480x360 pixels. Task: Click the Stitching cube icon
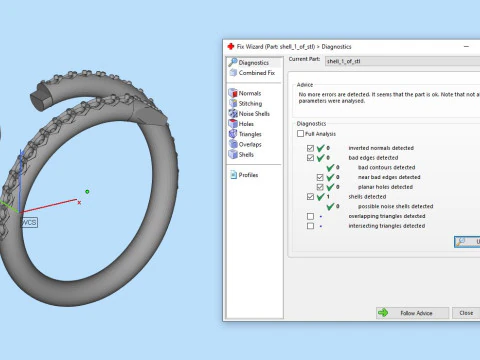pyautogui.click(x=233, y=103)
